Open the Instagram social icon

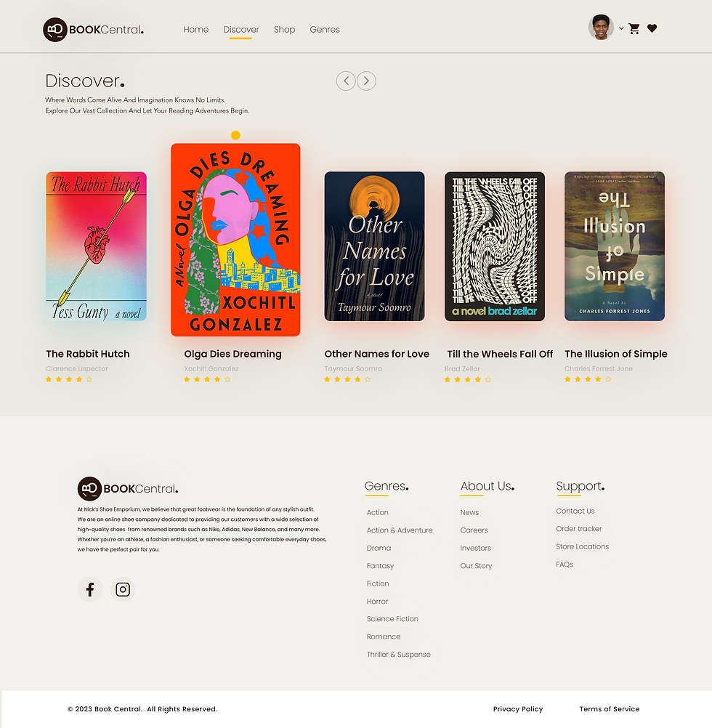coord(123,590)
